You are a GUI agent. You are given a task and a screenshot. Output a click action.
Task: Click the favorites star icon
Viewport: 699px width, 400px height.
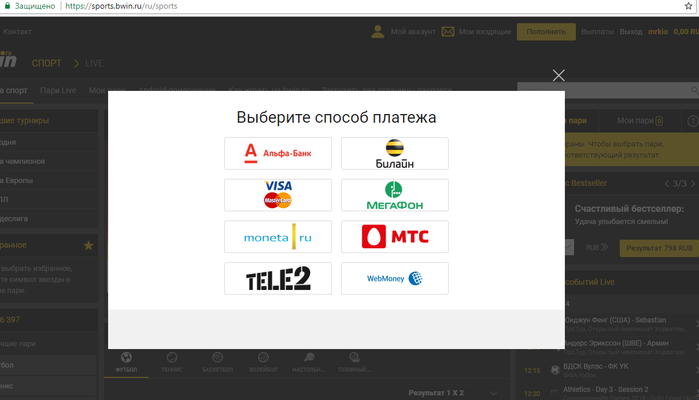(88, 245)
